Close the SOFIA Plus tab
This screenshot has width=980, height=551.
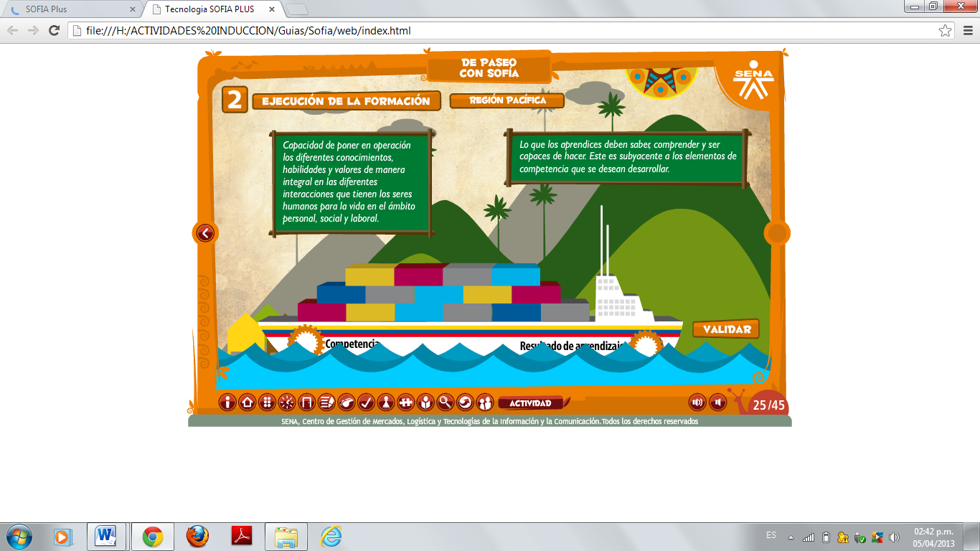pyautogui.click(x=132, y=9)
